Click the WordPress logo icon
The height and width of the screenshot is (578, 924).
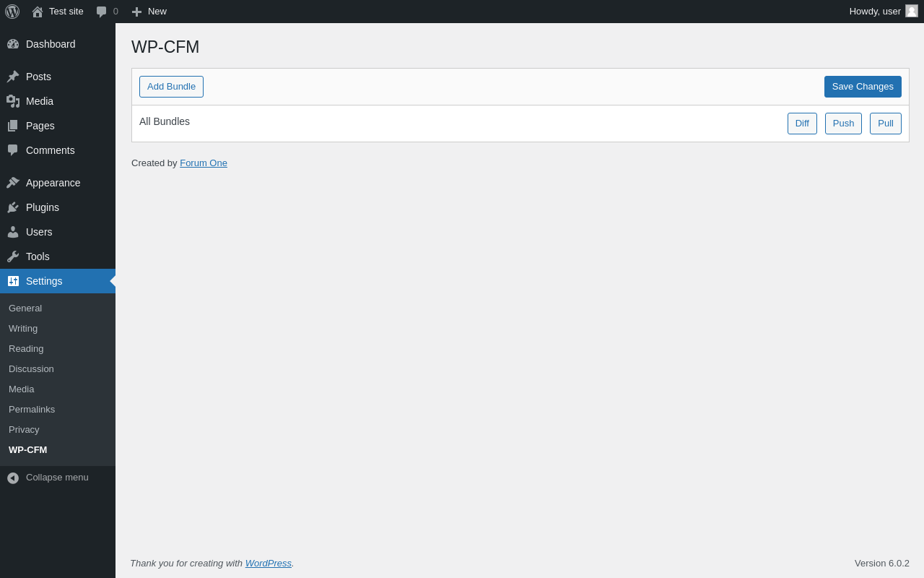pos(12,12)
